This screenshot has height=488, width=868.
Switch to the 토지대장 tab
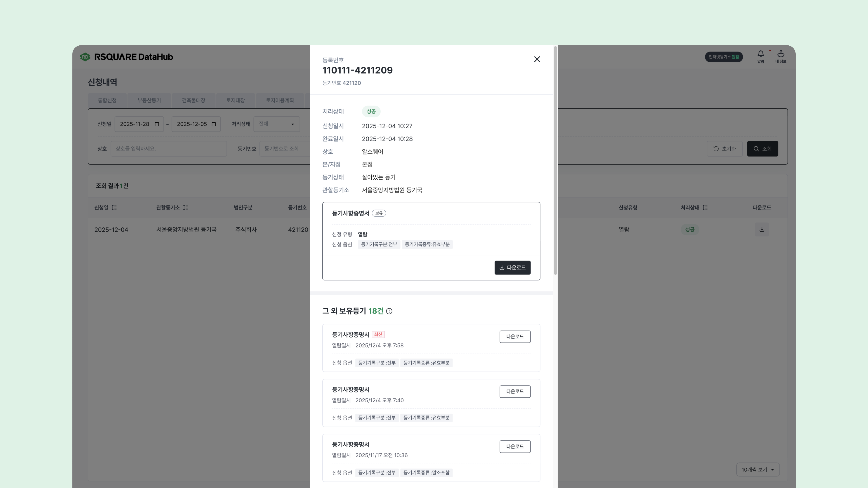point(235,100)
